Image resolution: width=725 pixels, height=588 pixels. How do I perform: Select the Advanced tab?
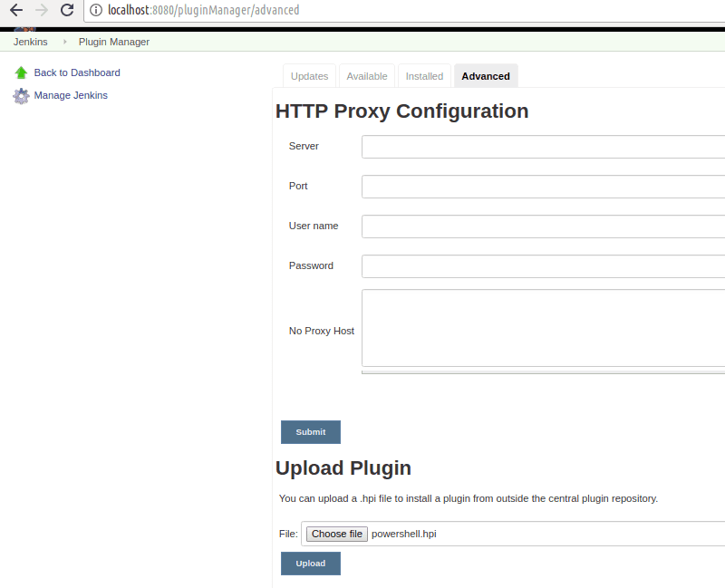(486, 76)
